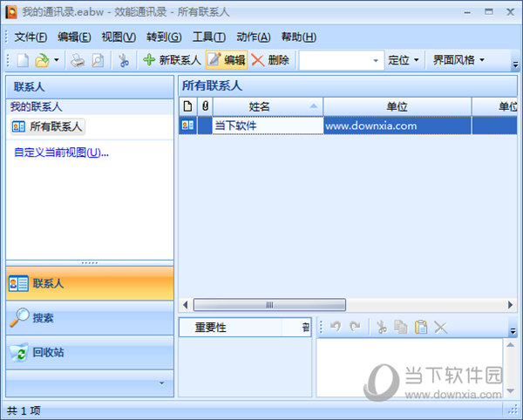Viewport: 523px width, 420px height.
Task: Click horizontal scrollbar right arrow
Action: pyautogui.click(x=510, y=305)
